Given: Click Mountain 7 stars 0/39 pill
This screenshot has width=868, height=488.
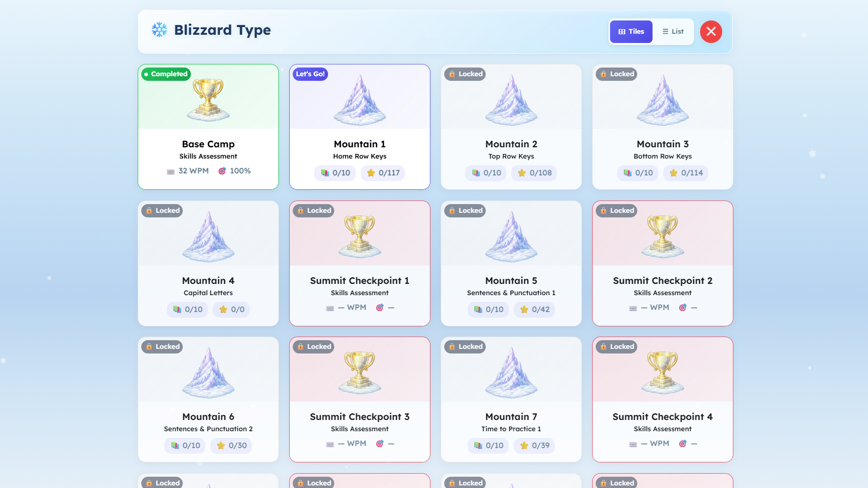Looking at the screenshot, I should [534, 446].
